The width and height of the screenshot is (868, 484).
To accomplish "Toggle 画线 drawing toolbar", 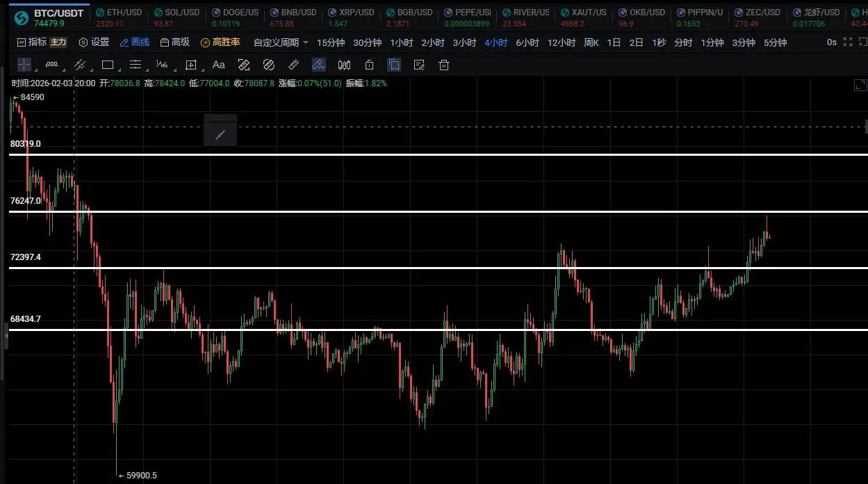I will [134, 42].
